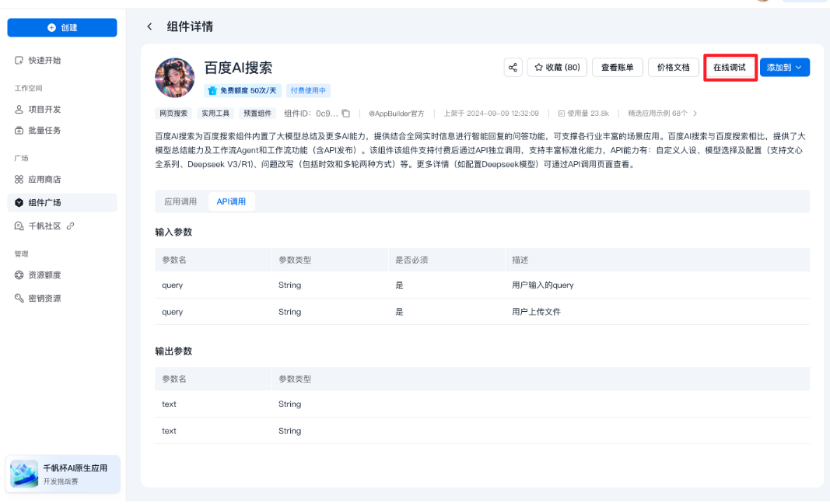Click the star icon in 收藏 button

pos(539,67)
